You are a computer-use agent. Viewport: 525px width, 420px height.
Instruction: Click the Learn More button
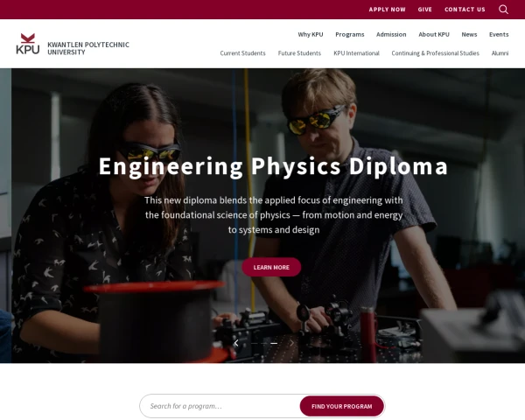click(271, 267)
